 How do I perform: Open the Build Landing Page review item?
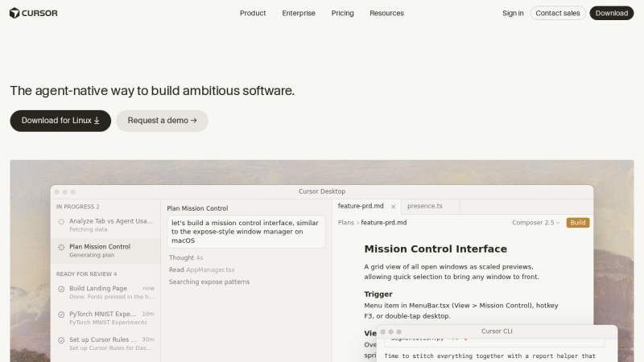pos(105,292)
